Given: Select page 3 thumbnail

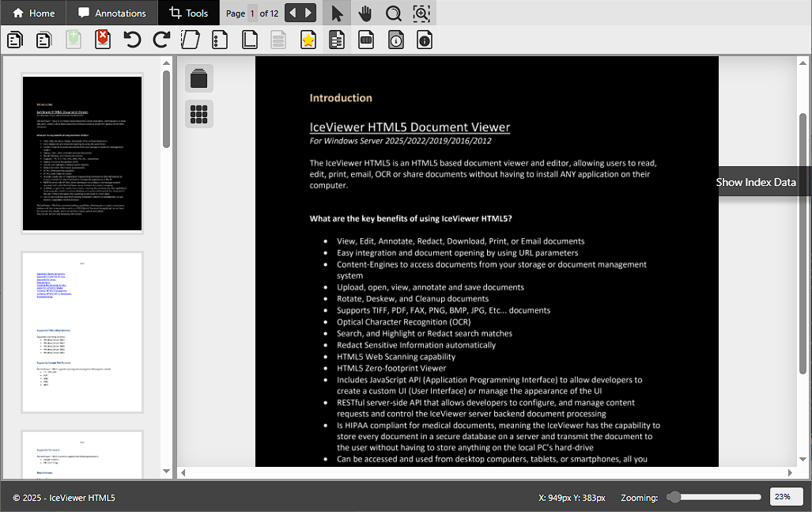Looking at the screenshot, I should (81, 454).
